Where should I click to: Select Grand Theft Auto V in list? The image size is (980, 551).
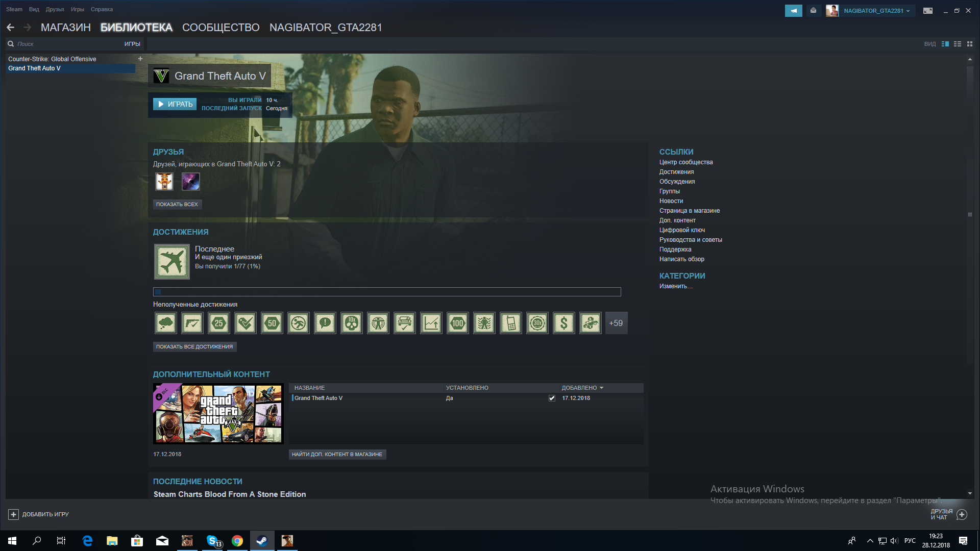[x=70, y=68]
